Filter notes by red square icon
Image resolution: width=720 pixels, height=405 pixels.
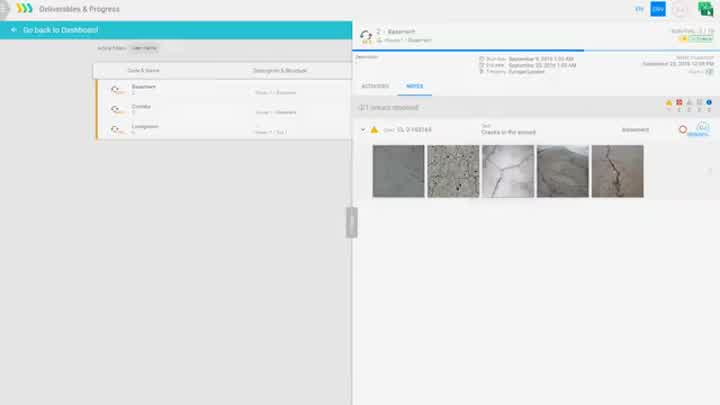point(679,103)
